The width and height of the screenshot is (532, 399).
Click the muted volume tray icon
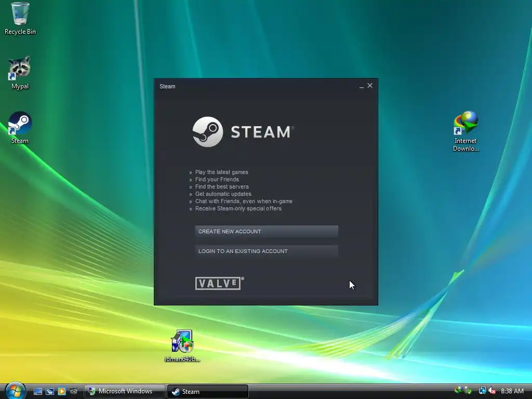pyautogui.click(x=492, y=391)
